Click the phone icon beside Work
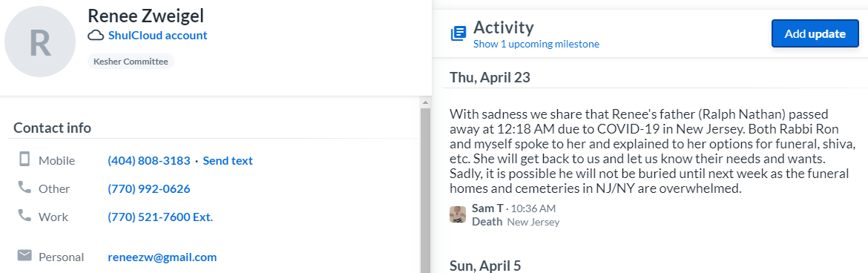Image resolution: width=868 pixels, height=273 pixels. 24,215
